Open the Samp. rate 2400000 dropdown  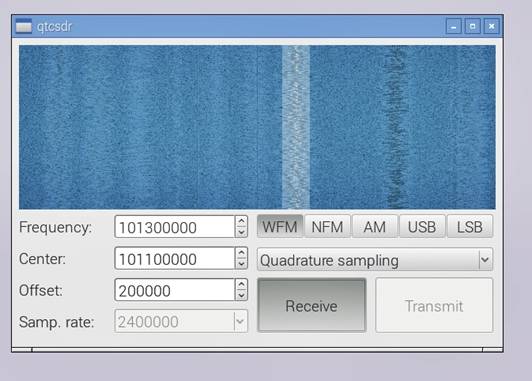tap(181, 321)
